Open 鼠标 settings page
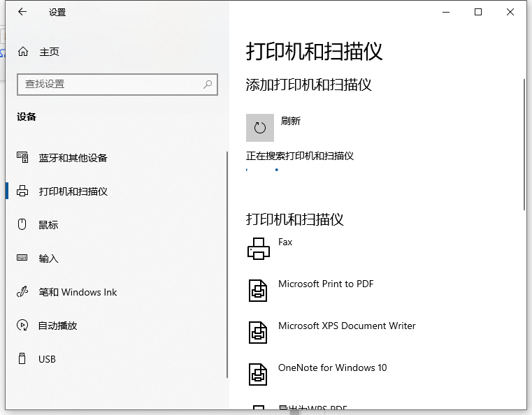532x415 pixels. (x=48, y=225)
